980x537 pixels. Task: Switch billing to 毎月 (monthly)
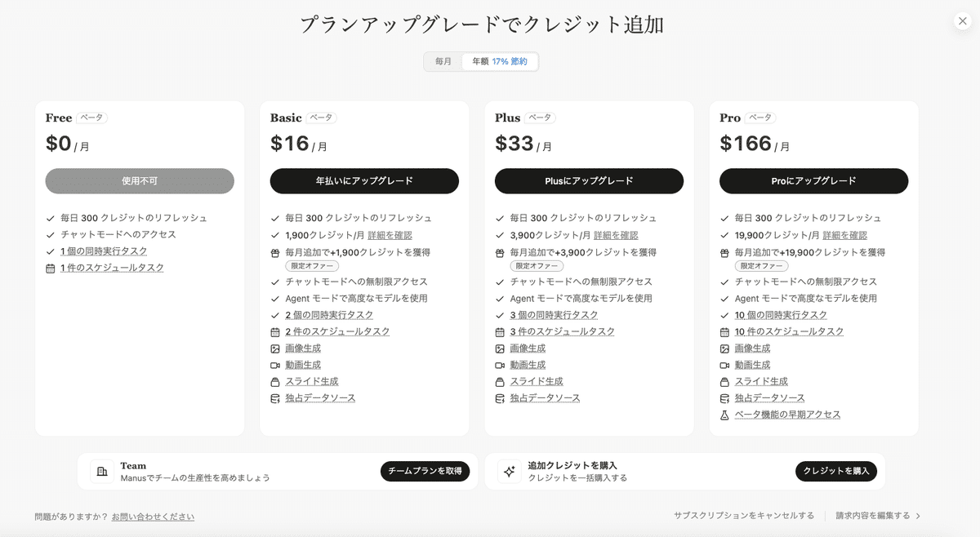(443, 62)
